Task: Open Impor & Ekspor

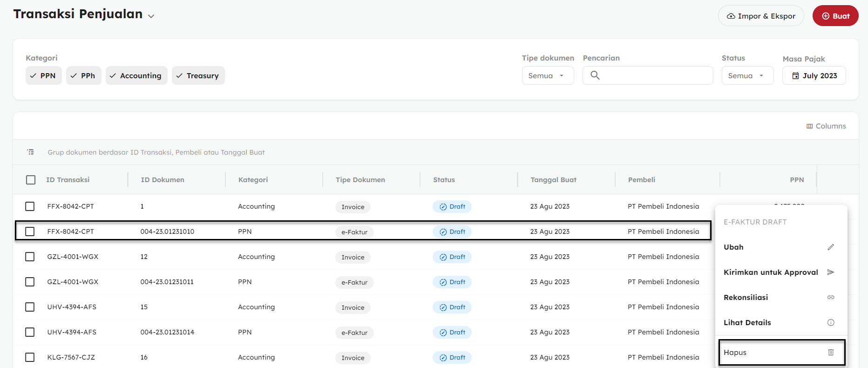Action: pos(760,16)
